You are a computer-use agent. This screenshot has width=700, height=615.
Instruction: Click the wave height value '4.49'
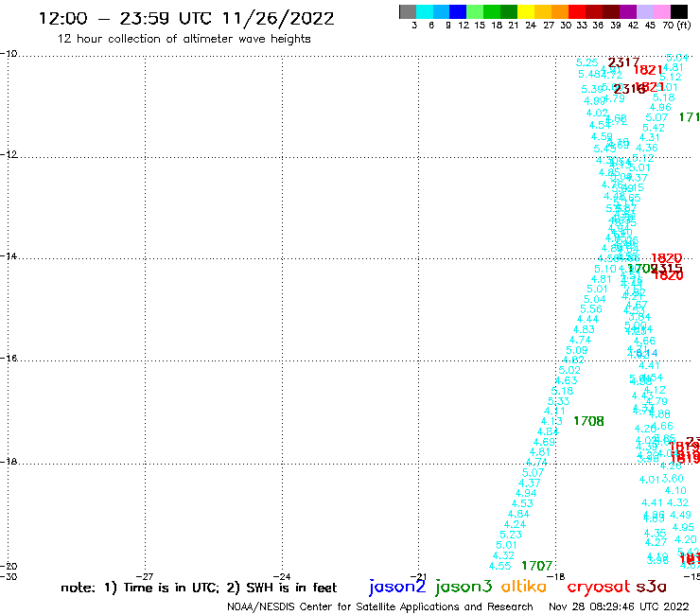pyautogui.click(x=680, y=515)
